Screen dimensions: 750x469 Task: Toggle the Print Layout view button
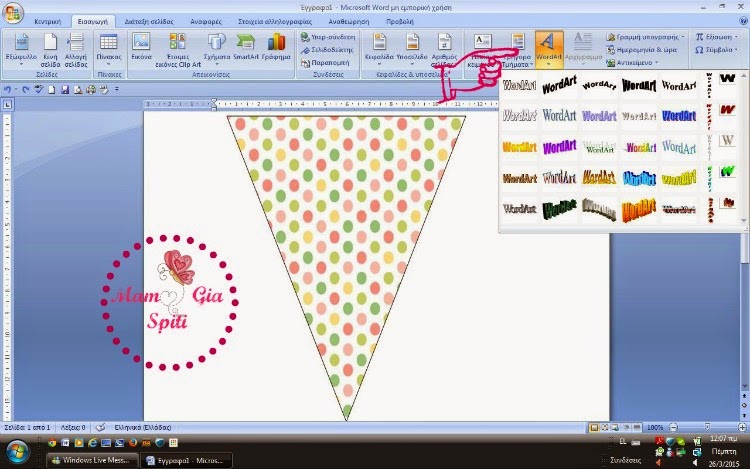pyautogui.click(x=594, y=427)
